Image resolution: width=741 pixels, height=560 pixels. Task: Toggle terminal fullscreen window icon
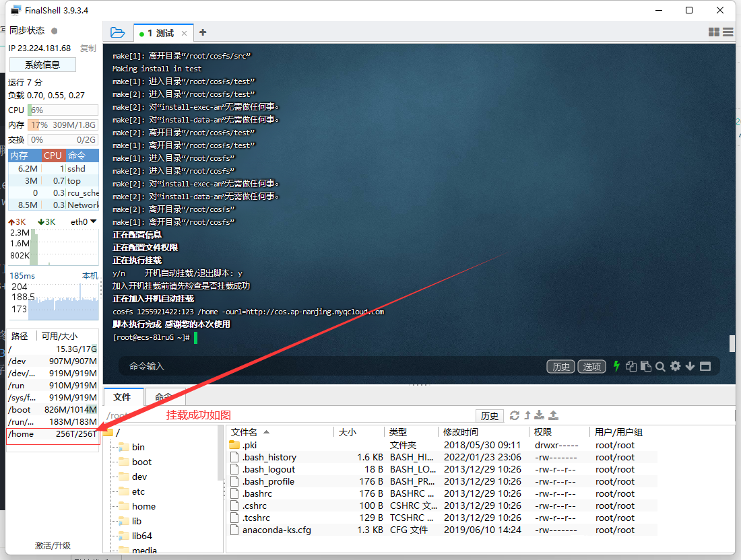(705, 366)
